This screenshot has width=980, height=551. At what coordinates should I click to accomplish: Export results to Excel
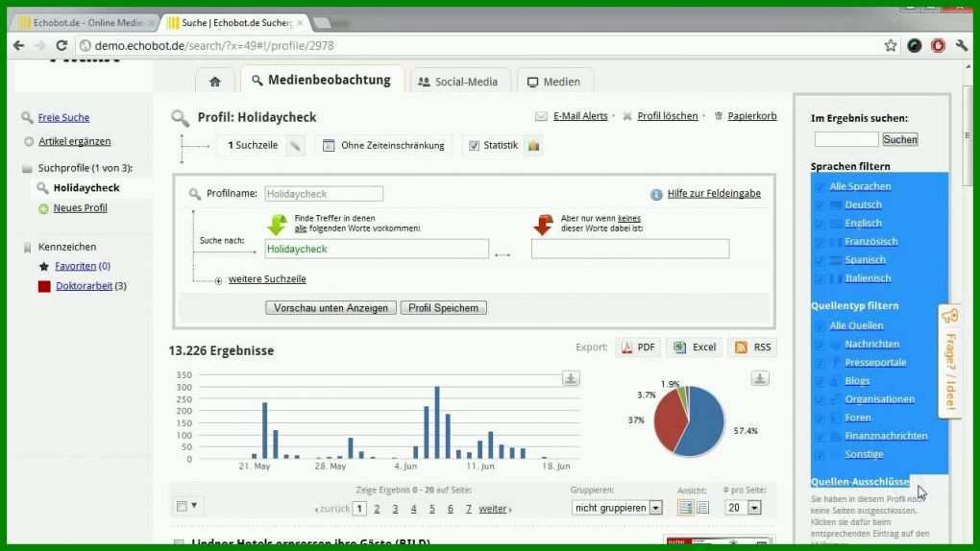695,347
